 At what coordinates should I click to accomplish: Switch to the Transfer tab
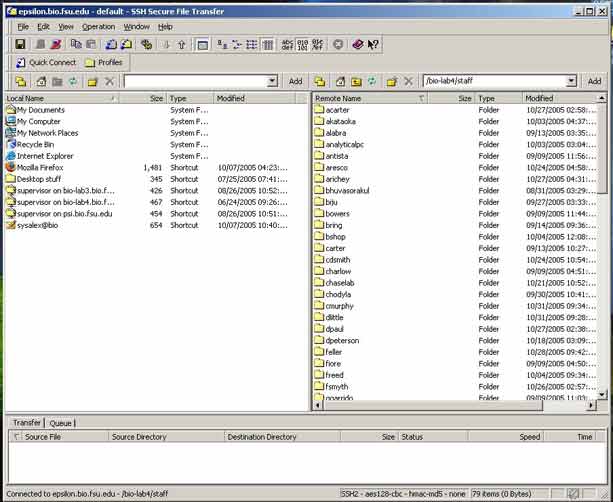(26, 423)
